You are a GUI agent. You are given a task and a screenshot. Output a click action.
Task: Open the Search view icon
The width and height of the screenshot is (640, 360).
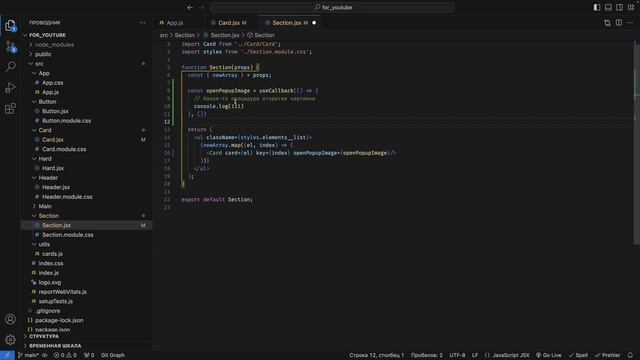point(10,67)
